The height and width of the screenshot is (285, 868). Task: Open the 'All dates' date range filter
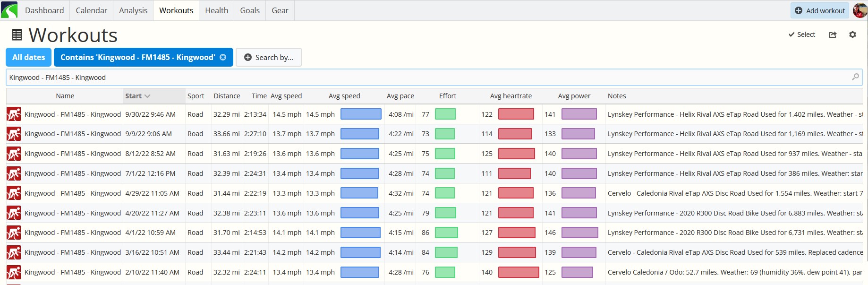29,57
